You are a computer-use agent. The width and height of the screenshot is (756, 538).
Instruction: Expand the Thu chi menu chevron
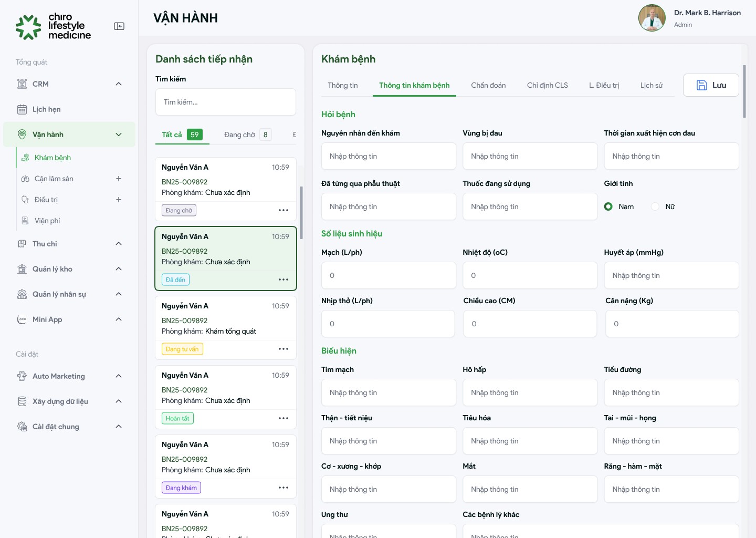tap(119, 244)
